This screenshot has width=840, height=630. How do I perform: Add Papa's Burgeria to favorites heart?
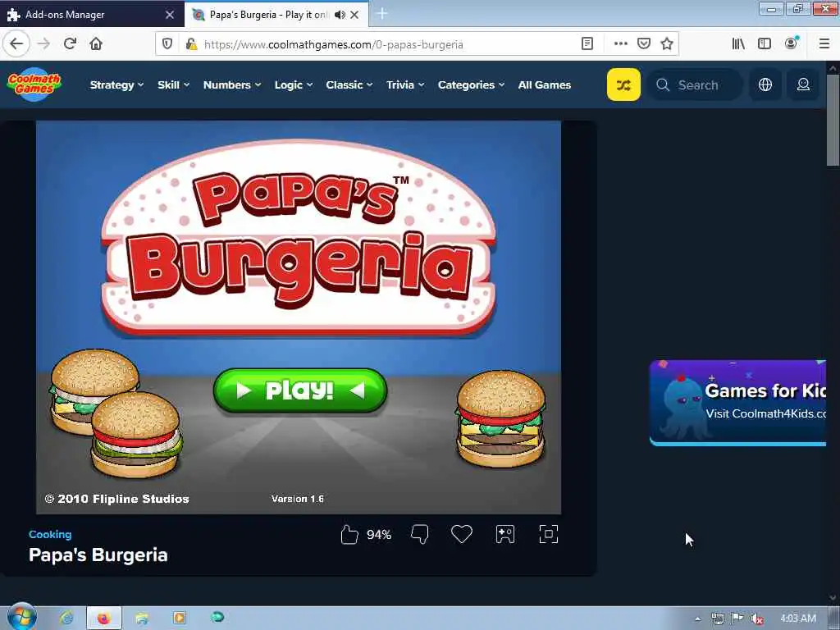462,534
